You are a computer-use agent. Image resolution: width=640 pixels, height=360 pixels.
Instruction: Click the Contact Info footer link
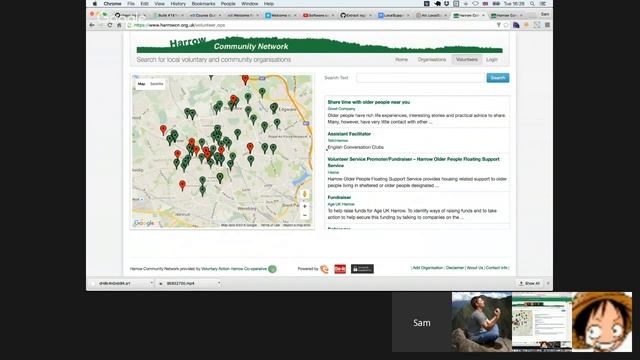(496, 268)
